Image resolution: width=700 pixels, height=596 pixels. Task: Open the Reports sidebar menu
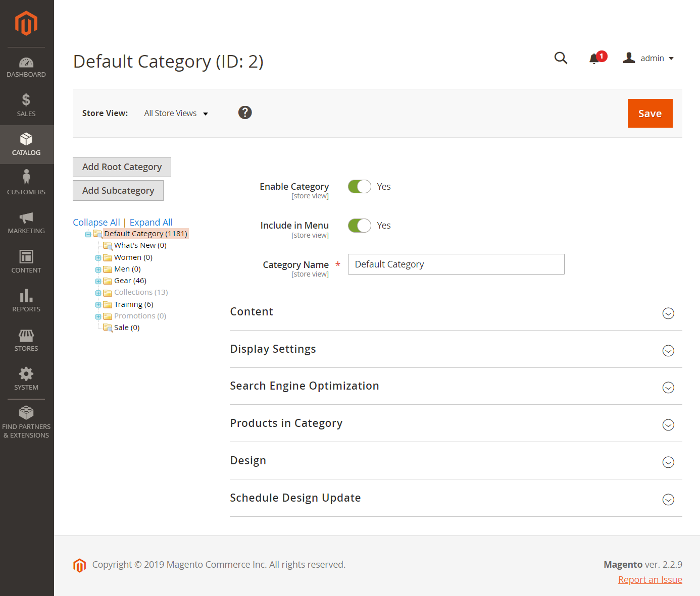(26, 301)
